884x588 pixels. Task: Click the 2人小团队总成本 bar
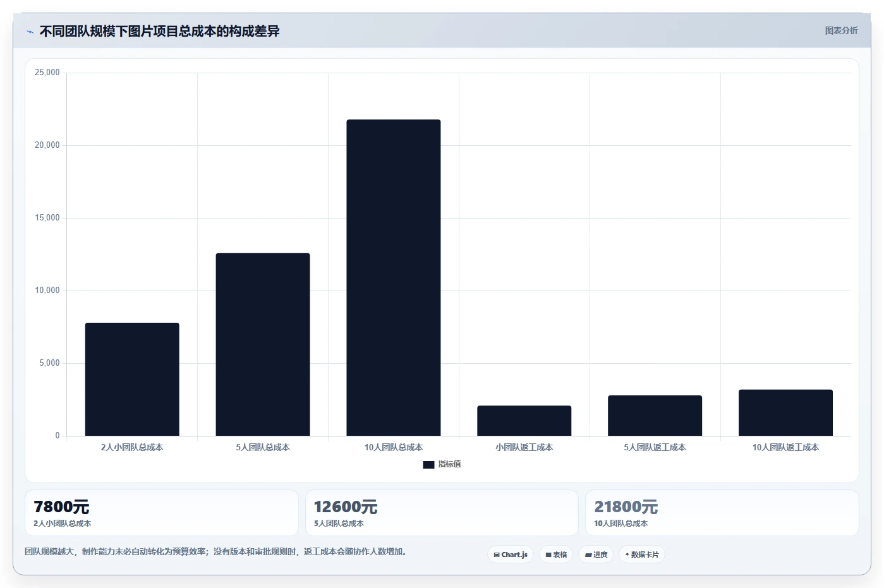132,379
